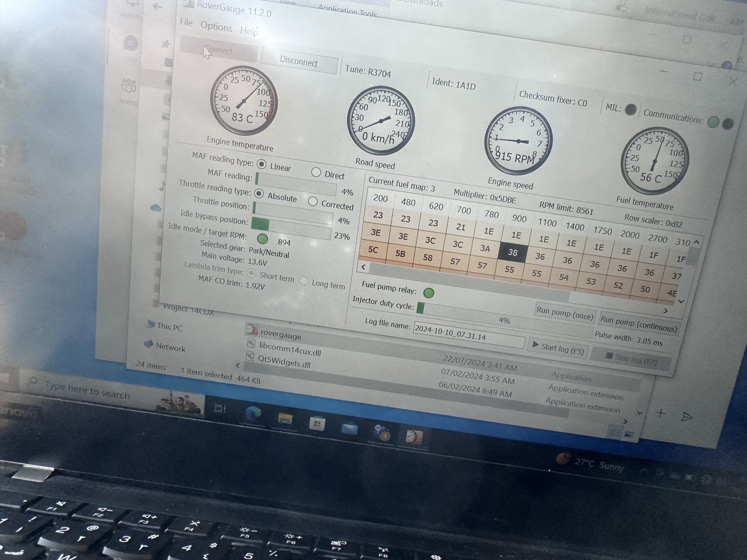747x560 pixels.
Task: Select Qt5Widgets.dll in File Explorer
Action: pyautogui.click(x=284, y=361)
